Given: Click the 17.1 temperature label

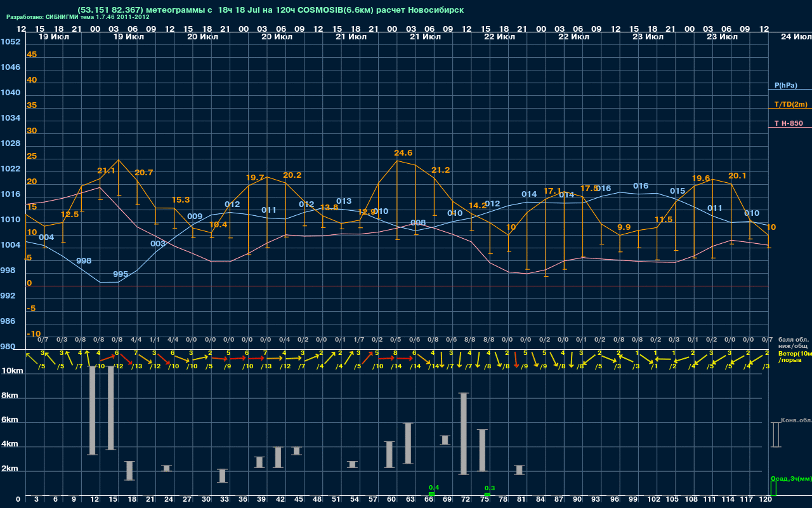Looking at the screenshot, I should (553, 191).
